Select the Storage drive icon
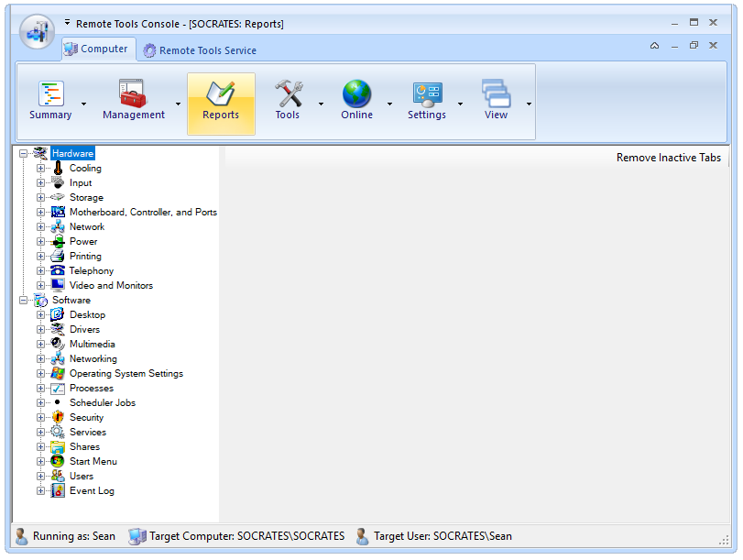The width and height of the screenshot is (743, 560). coord(58,197)
